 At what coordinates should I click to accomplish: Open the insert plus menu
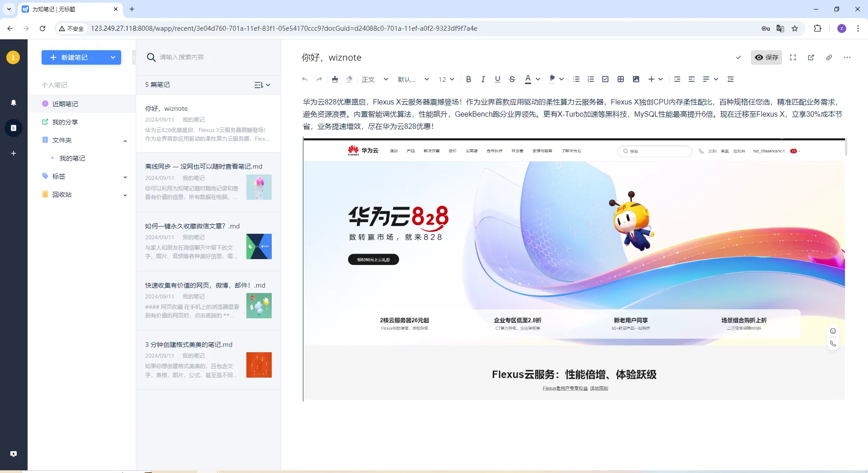click(656, 79)
